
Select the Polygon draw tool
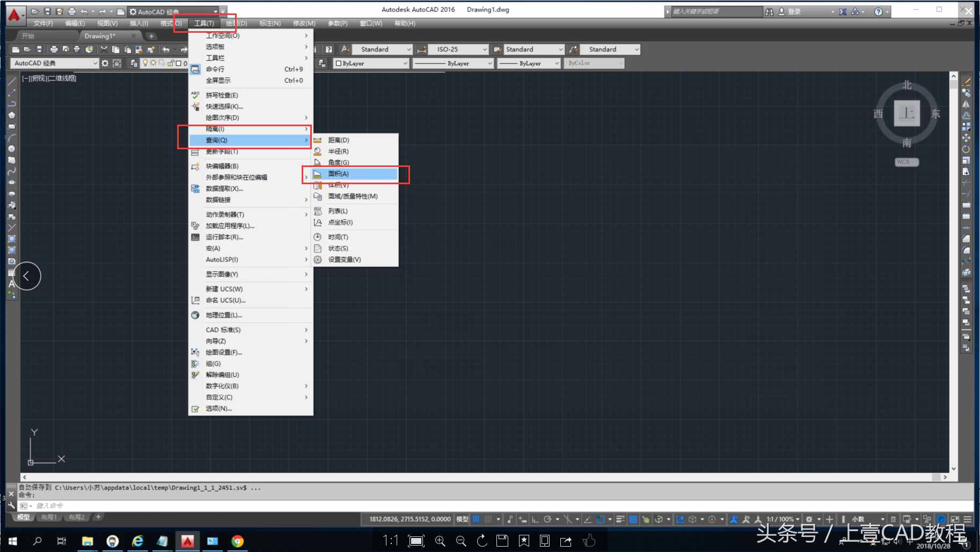click(x=11, y=115)
